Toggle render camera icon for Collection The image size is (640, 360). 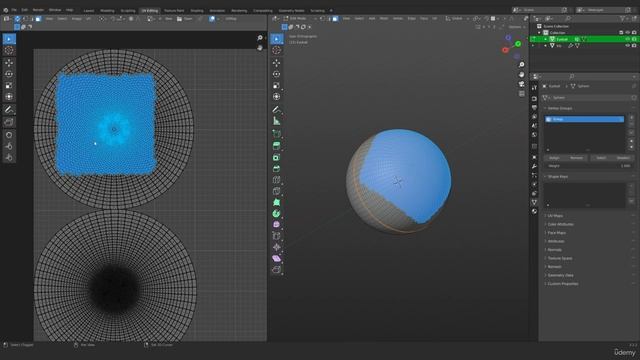coord(634,33)
